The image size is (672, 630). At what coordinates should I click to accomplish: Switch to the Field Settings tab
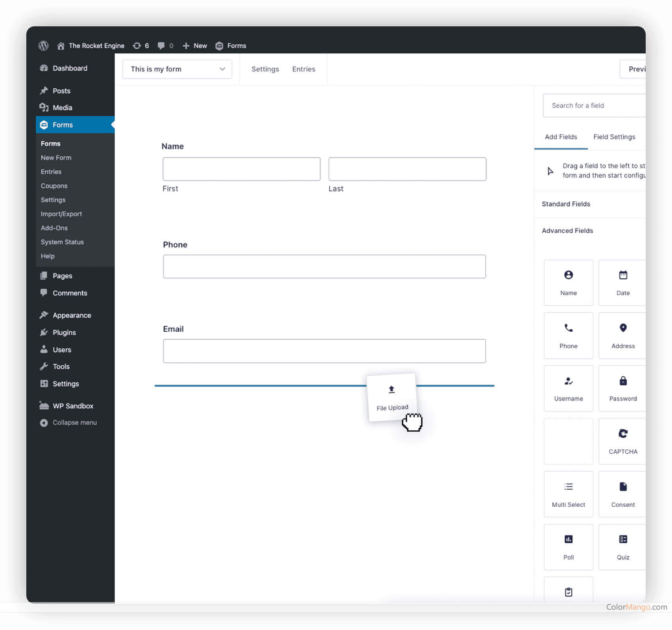pyautogui.click(x=614, y=137)
